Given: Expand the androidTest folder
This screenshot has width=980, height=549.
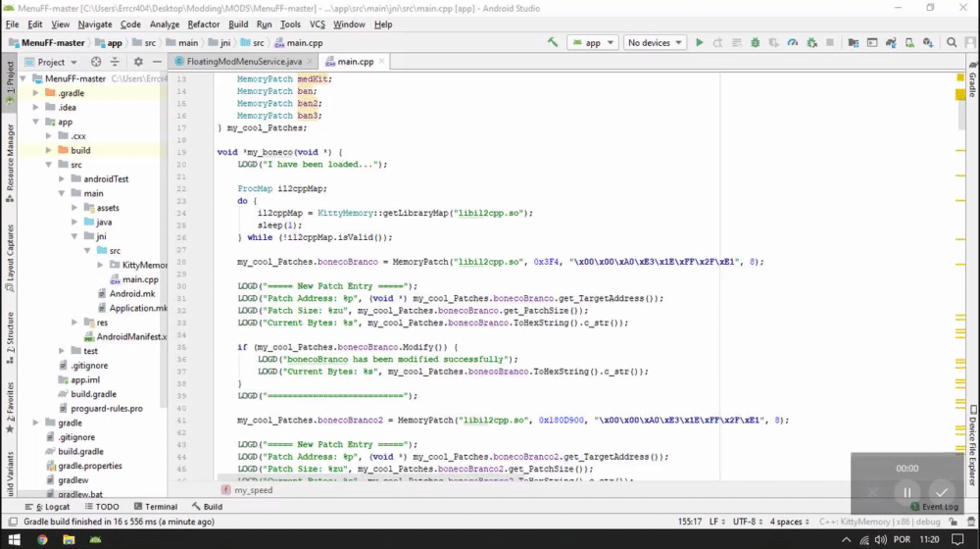Looking at the screenshot, I should click(61, 178).
